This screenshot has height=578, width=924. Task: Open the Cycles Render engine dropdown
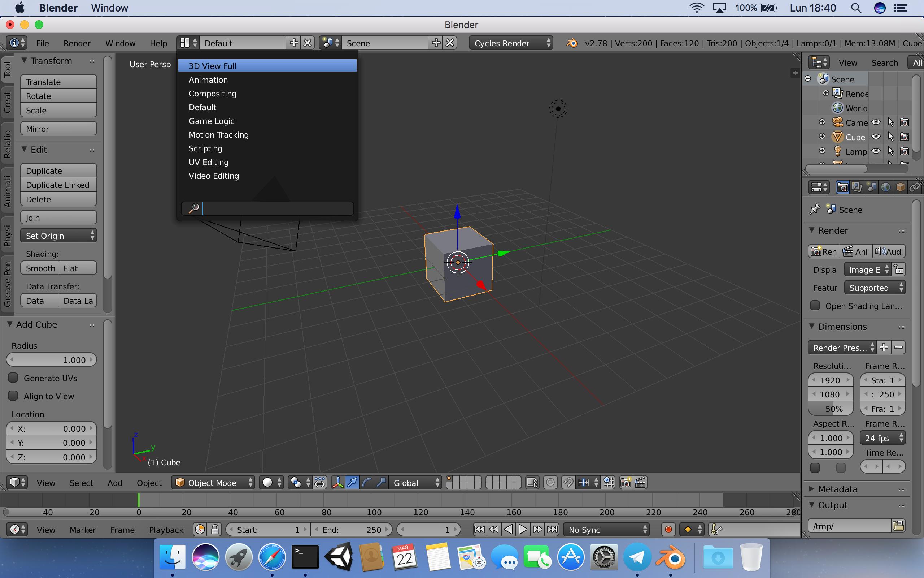tap(511, 43)
